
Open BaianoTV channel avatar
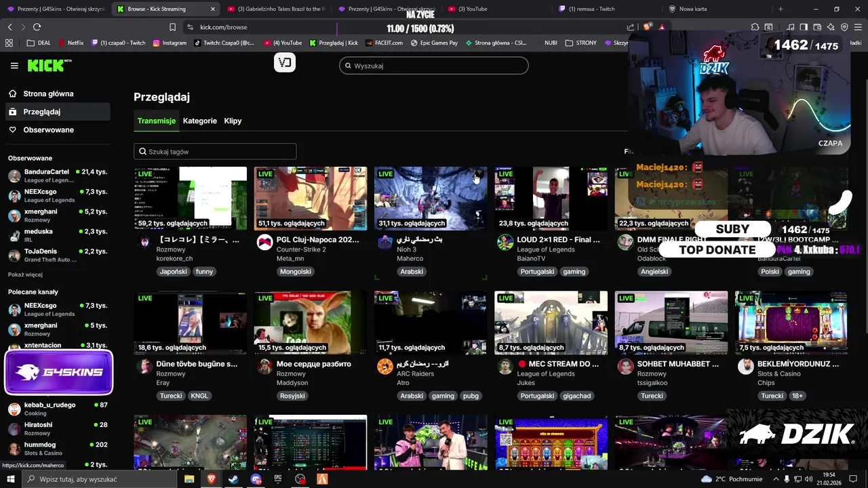click(505, 243)
